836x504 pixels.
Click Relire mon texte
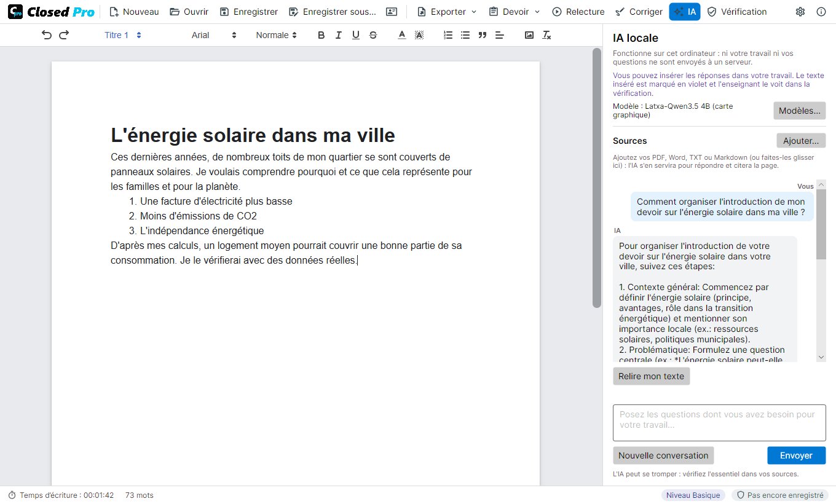pyautogui.click(x=651, y=376)
